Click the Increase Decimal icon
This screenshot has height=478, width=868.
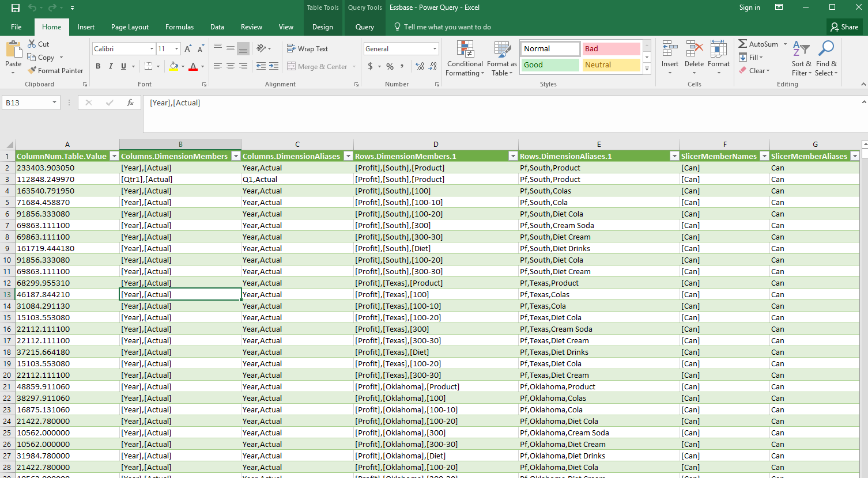(x=420, y=66)
